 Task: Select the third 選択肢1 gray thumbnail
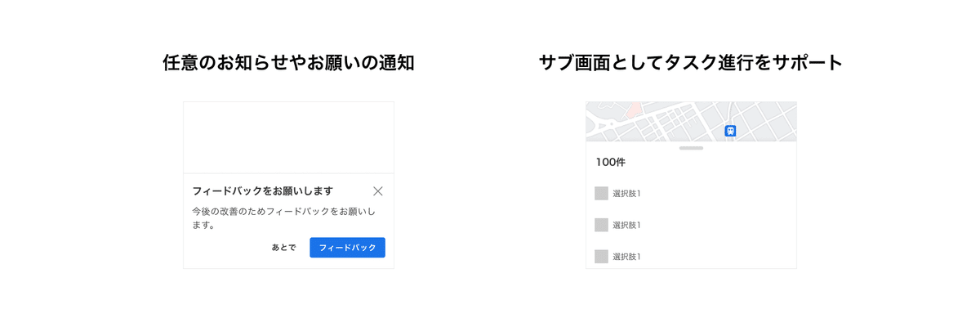pyautogui.click(x=601, y=256)
